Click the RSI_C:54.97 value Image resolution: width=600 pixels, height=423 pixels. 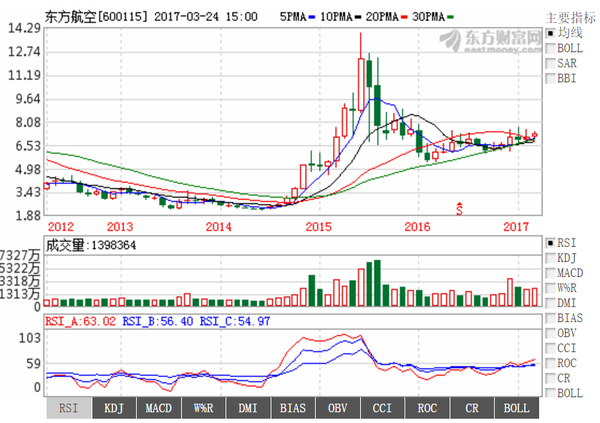pos(235,321)
